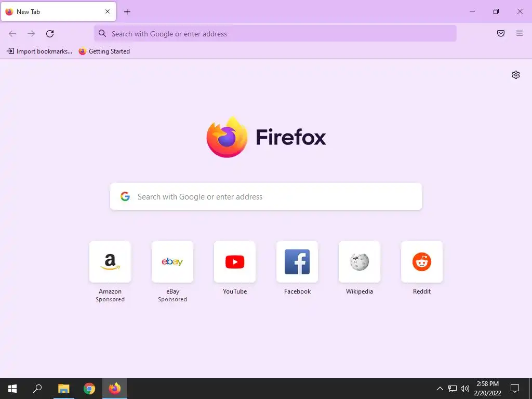Screen dimensions: 532x399
Task: Open the taskbar clock and date
Action: [x=487, y=389]
